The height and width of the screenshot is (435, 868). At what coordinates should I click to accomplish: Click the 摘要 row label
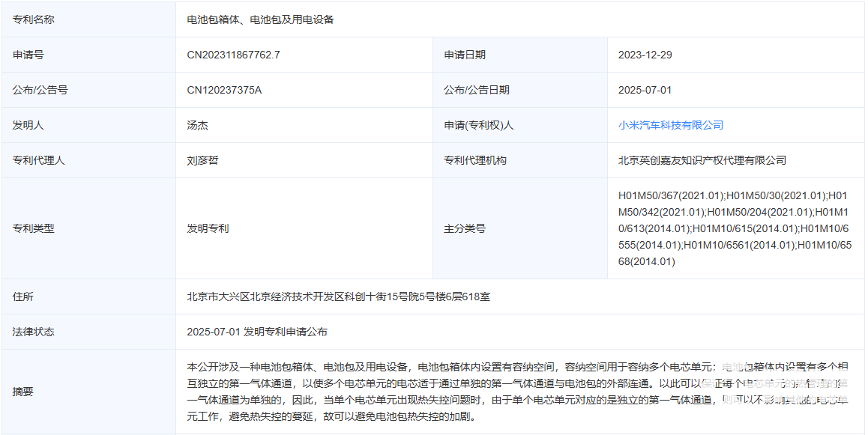[23, 392]
